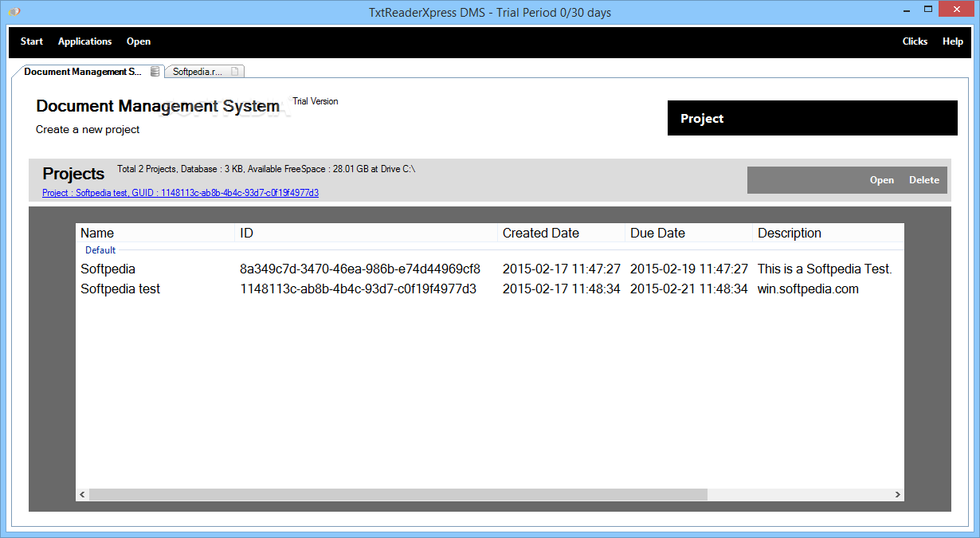
Task: Click description This is a Softpedia Test.
Action: click(825, 269)
